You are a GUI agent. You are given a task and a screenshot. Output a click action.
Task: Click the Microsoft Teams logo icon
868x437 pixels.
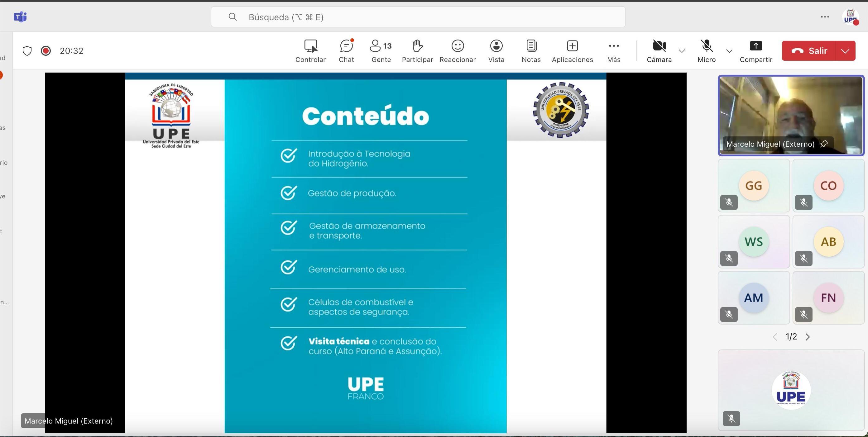pyautogui.click(x=20, y=17)
